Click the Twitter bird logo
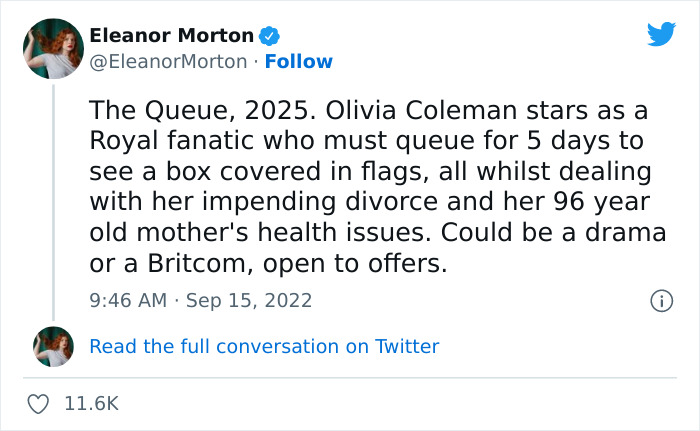 (661, 35)
